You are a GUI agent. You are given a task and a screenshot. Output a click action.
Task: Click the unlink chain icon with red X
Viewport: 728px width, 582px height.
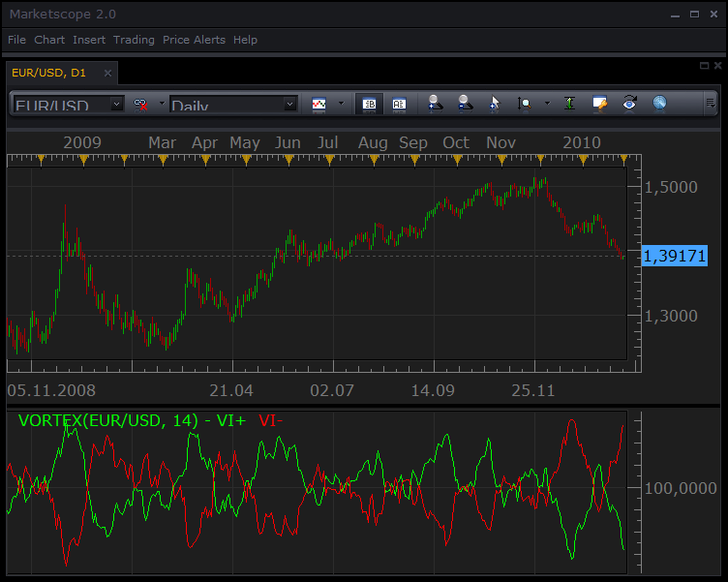[x=140, y=104]
